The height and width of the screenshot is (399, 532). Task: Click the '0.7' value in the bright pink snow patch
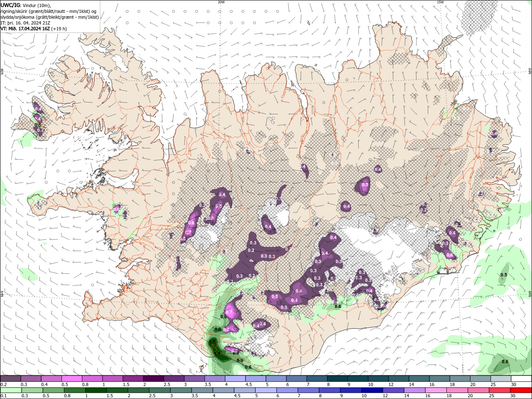coord(229,312)
